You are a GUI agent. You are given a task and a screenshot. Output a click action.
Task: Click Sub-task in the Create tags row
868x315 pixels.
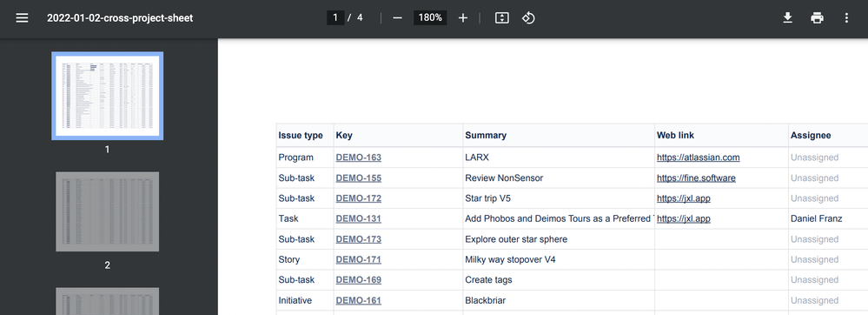point(296,280)
